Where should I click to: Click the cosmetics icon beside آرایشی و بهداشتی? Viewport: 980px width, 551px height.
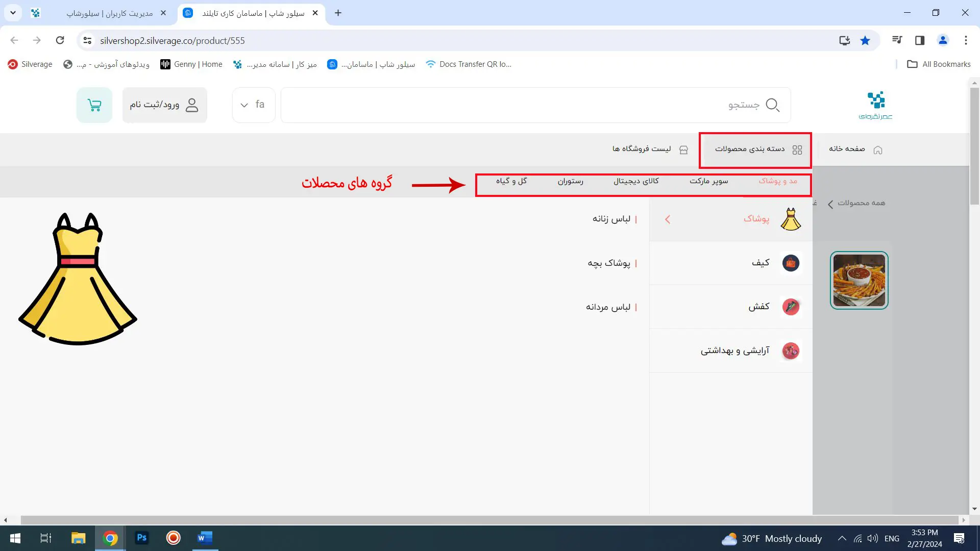pyautogui.click(x=791, y=351)
